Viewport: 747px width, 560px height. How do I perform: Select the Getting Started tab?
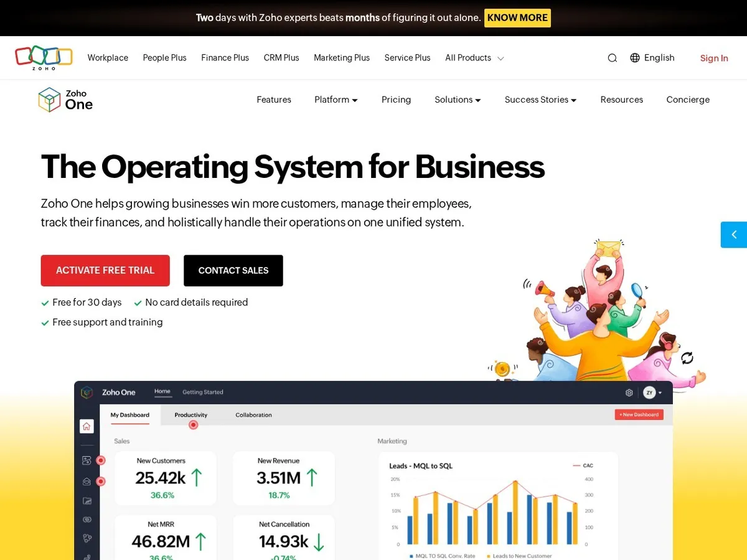tap(203, 392)
